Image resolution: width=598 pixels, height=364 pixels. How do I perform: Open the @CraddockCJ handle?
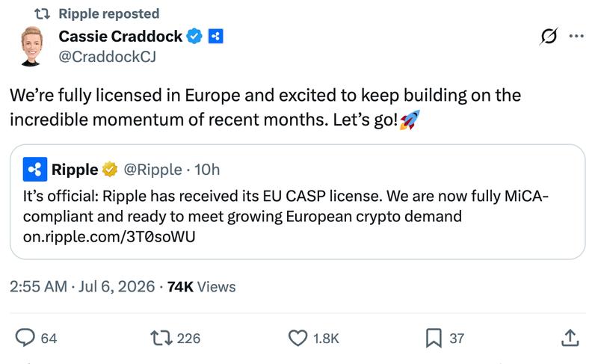107,57
